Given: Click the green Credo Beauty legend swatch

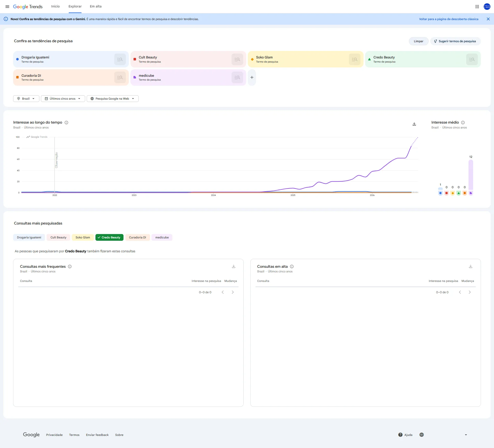Looking at the screenshot, I should (x=459, y=193).
